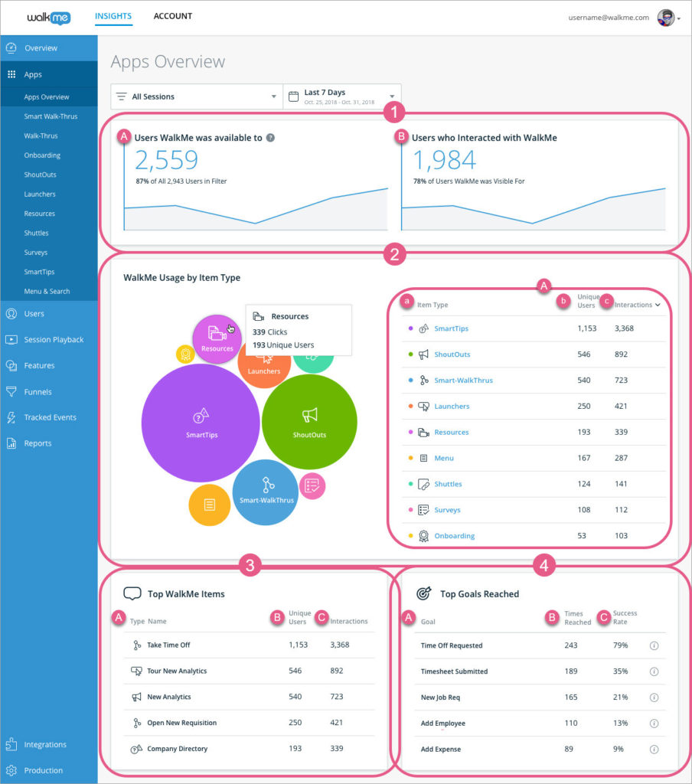Select the Overview compass icon in sidebar
The width and height of the screenshot is (692, 784).
tap(11, 47)
